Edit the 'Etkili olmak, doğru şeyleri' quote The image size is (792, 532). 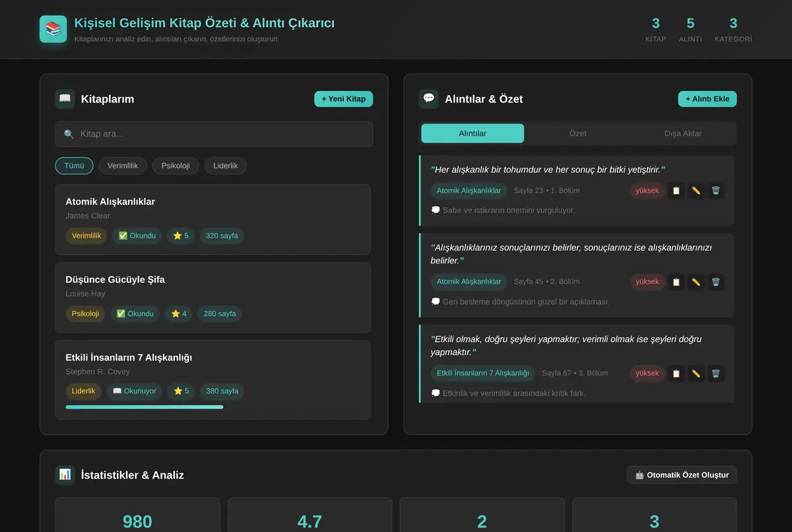(696, 374)
